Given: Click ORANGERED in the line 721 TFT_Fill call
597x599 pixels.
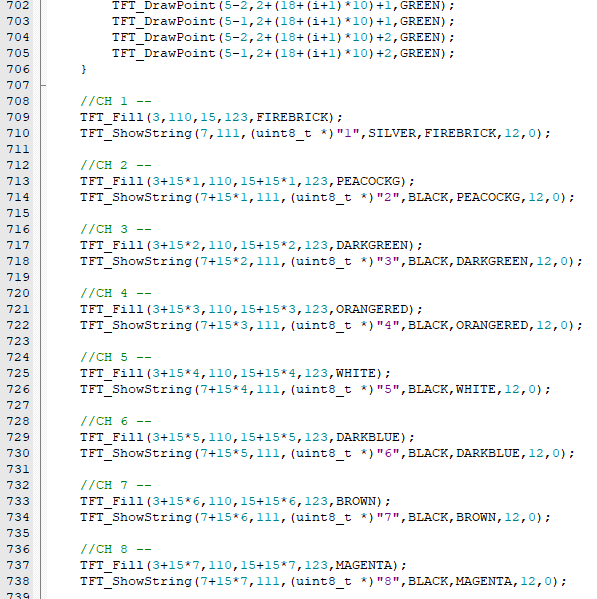Looking at the screenshot, I should point(372,309).
